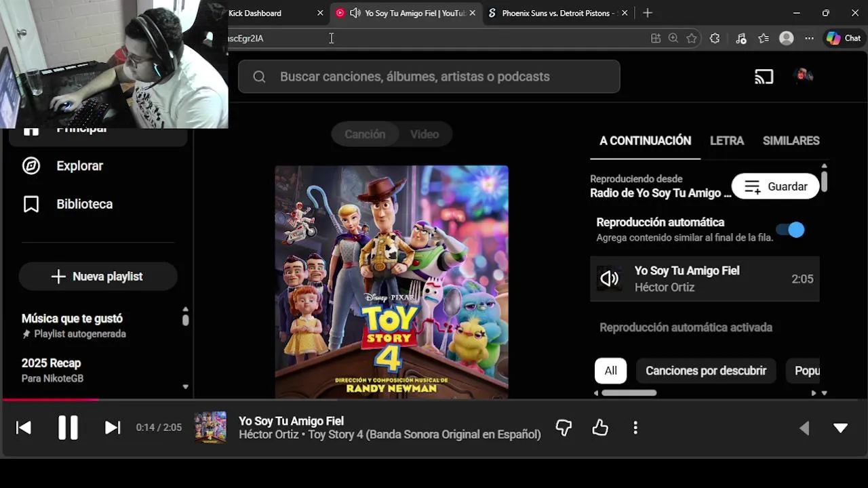Add this page to favorites star
The image size is (868, 488).
pyautogui.click(x=692, y=39)
